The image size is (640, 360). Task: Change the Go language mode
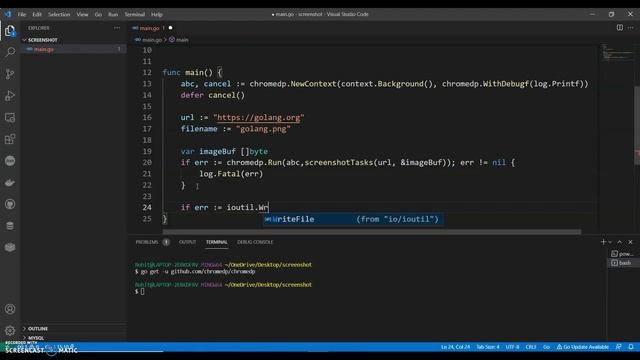[x=547, y=347]
